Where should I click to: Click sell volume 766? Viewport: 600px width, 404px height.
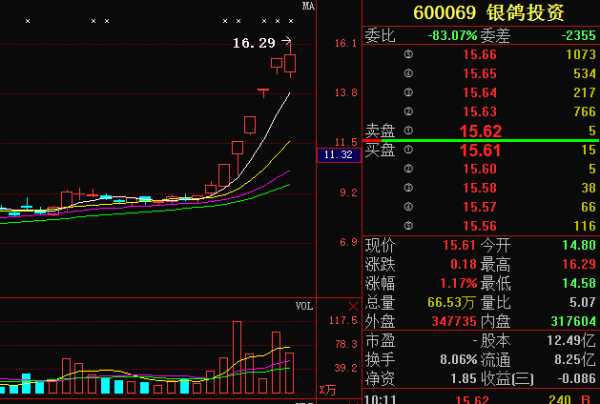585,112
